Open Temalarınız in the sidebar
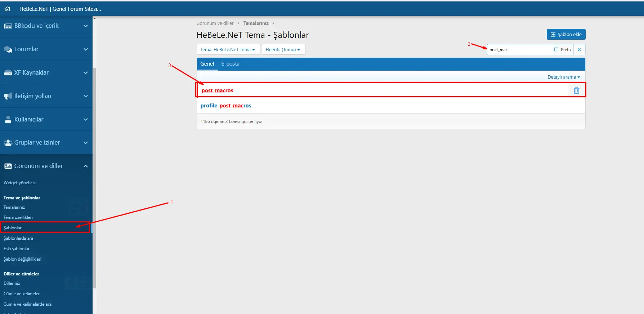Viewport: 644px width, 314px height. [x=14, y=207]
